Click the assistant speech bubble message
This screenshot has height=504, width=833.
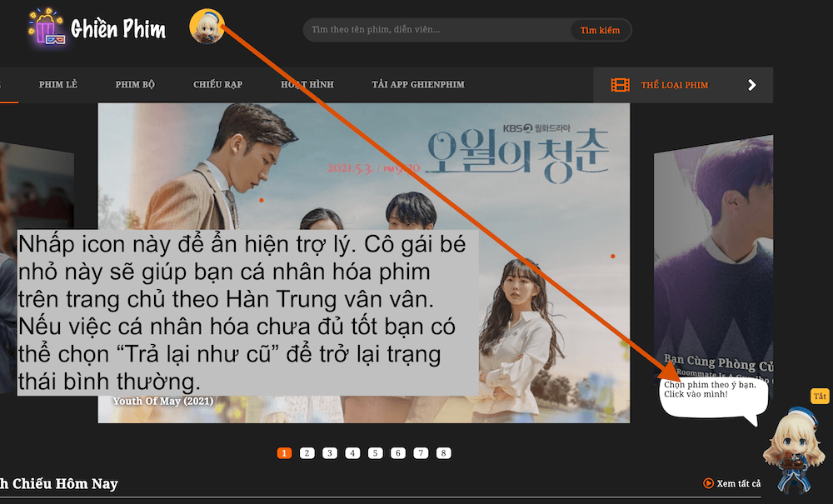pos(710,390)
